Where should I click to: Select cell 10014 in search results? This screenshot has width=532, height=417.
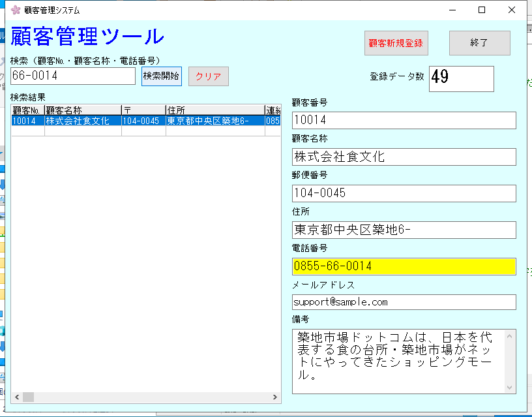tap(28, 121)
